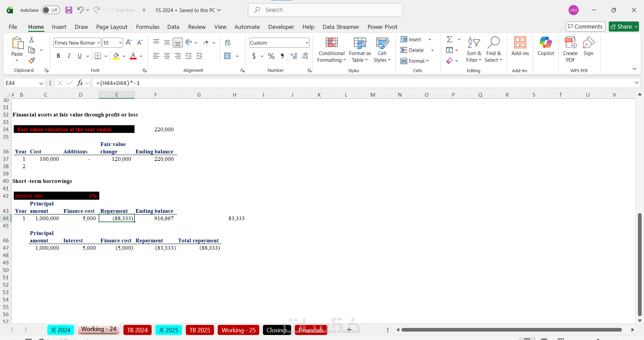Apply yellow Fill Color
644x340 pixels.
click(116, 56)
